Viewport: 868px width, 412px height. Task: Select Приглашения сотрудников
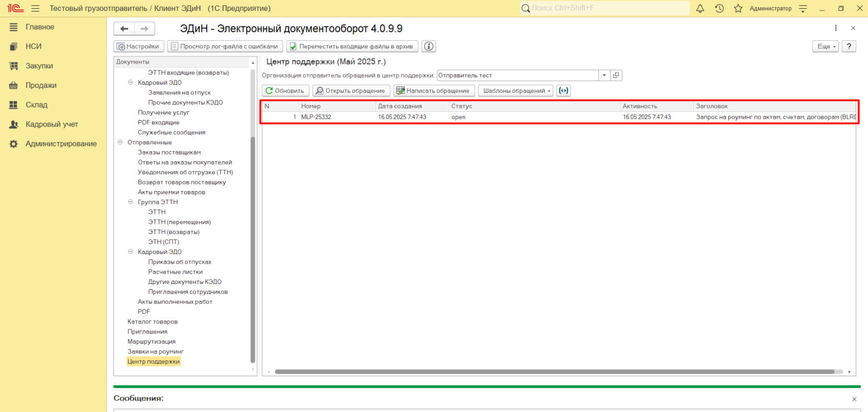point(188,292)
